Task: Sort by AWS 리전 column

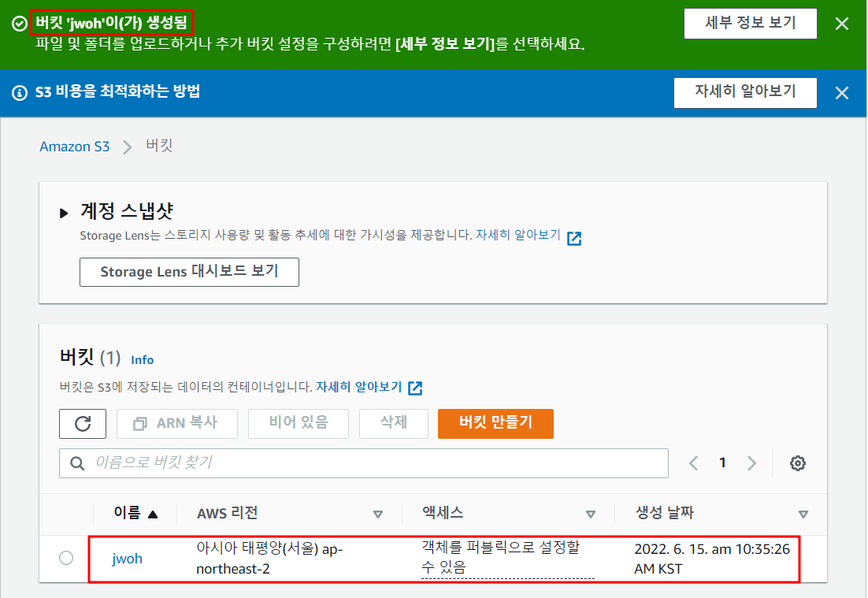Action: tap(290, 514)
